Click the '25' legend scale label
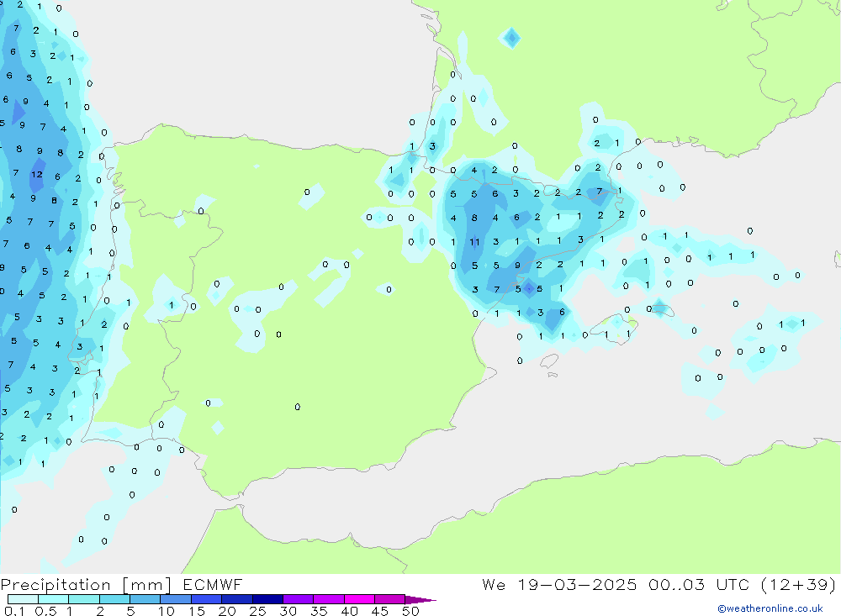The width and height of the screenshot is (841, 616). (258, 611)
